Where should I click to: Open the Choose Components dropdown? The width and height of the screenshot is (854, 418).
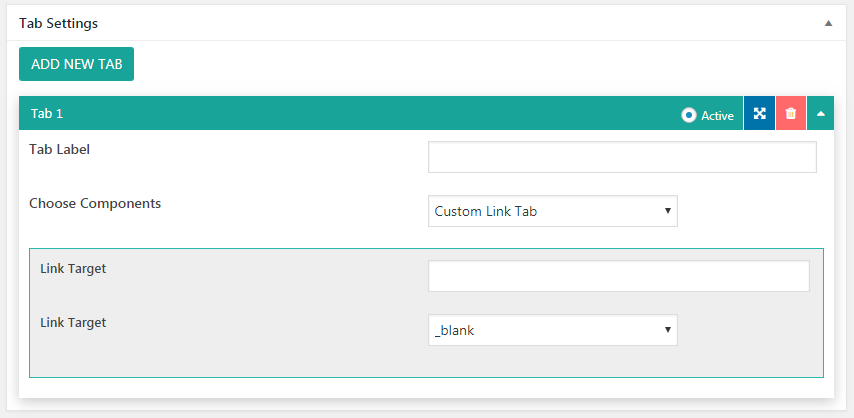coord(552,211)
